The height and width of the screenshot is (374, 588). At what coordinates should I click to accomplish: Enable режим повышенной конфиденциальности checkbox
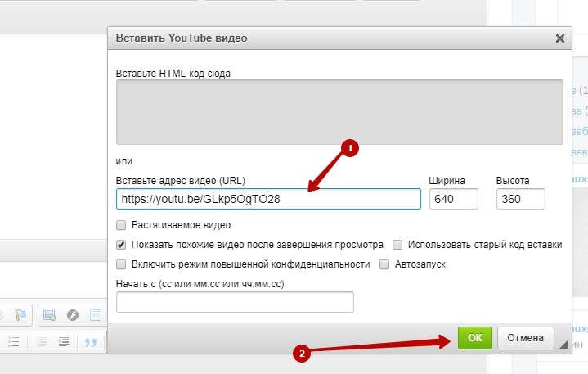[121, 264]
